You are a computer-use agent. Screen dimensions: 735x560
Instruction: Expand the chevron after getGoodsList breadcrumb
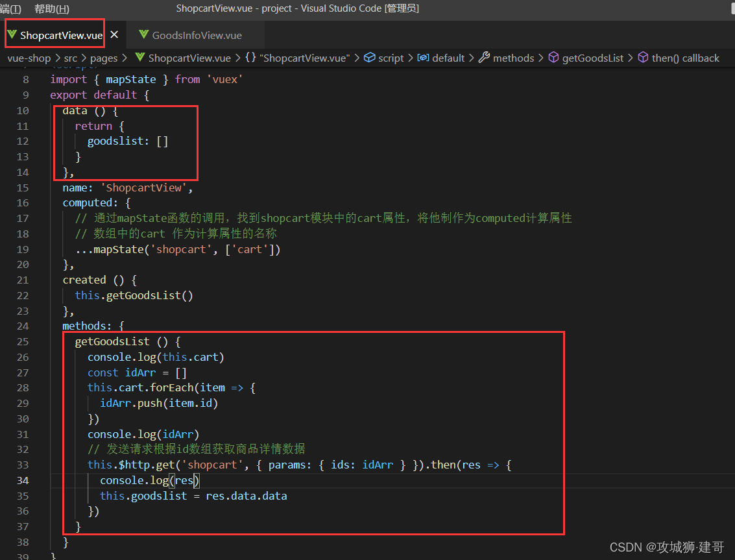pos(631,58)
